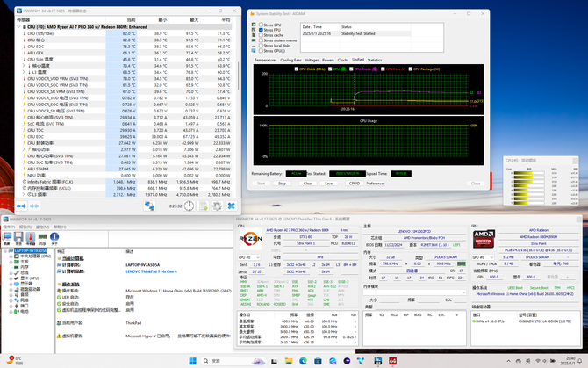
Task: Click the HWiNFO sensors vertical scrollbar
Action: pos(239,76)
